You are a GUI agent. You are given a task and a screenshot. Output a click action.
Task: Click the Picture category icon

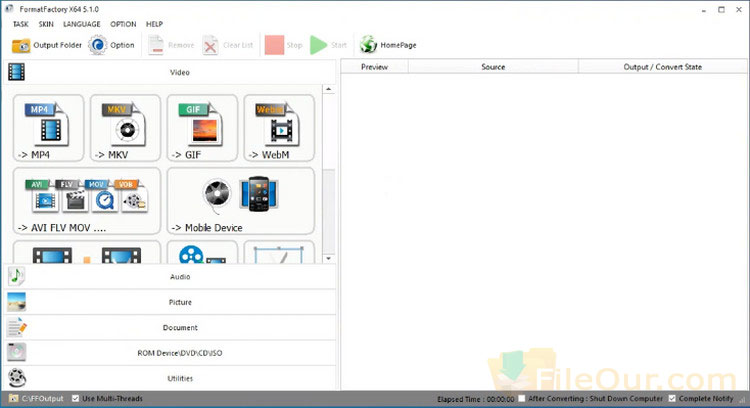tap(16, 302)
